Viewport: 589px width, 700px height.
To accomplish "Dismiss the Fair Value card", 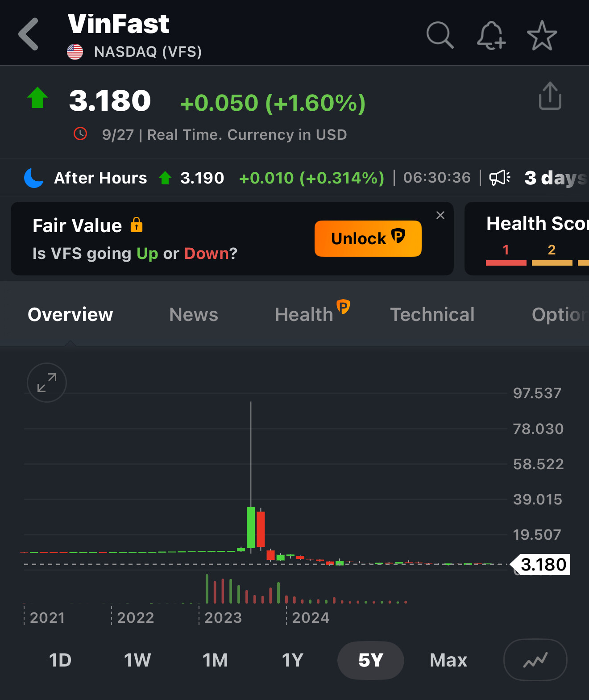I will pos(440,215).
